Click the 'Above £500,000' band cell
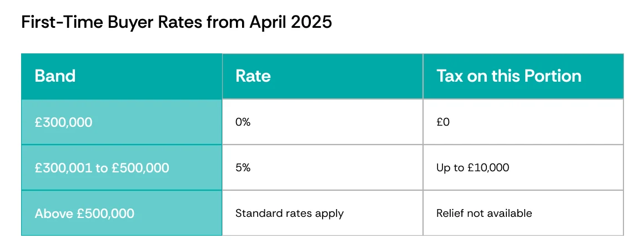Viewport: 644px width, 248px height. click(122, 213)
